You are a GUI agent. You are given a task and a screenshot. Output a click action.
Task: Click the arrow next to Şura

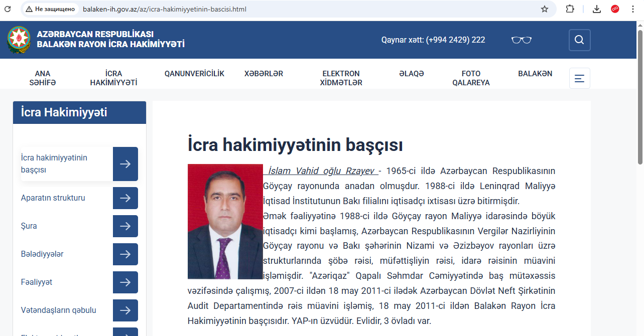[x=125, y=226]
